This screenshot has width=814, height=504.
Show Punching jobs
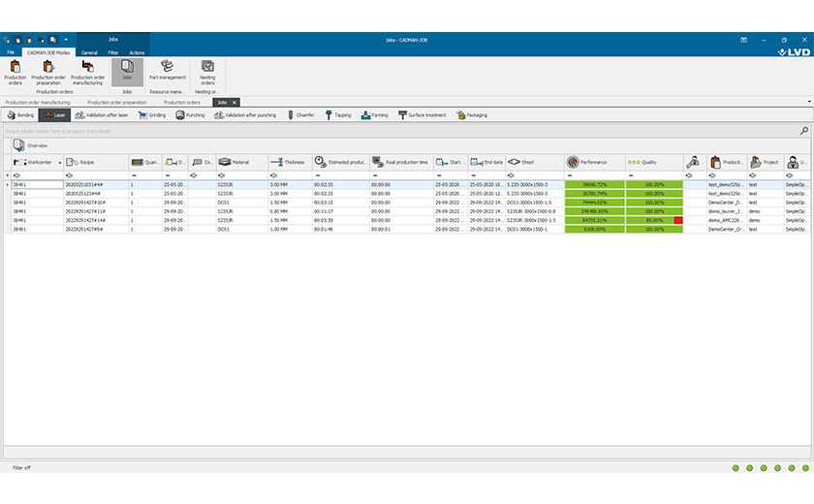coord(190,115)
